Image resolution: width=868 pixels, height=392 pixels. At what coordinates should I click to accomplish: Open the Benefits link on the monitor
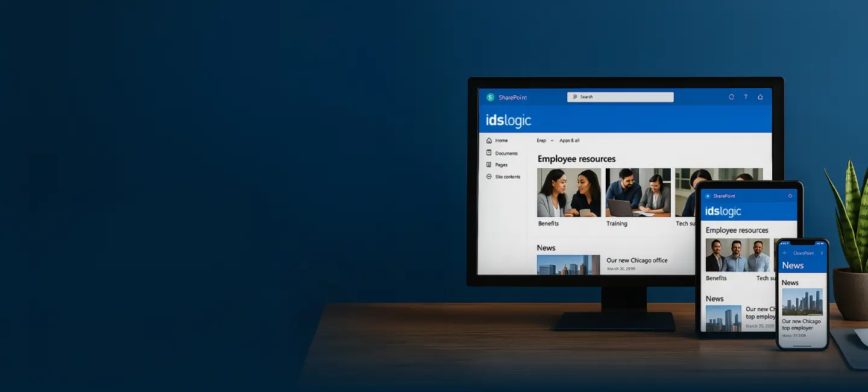point(549,224)
